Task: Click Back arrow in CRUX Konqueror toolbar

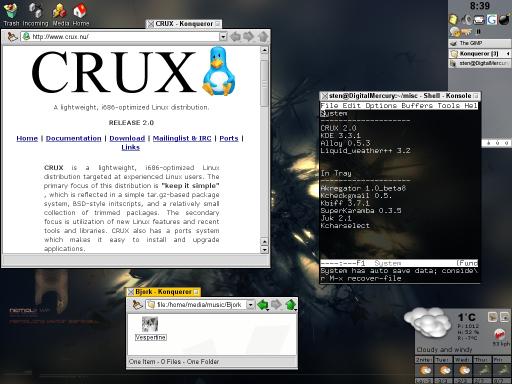Action: pyautogui.click(x=236, y=37)
